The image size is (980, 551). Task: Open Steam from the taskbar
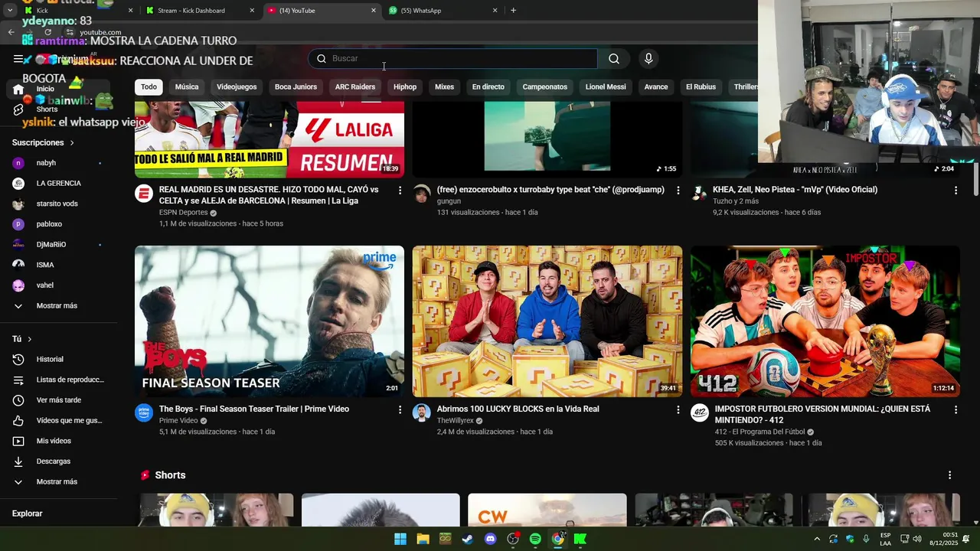pyautogui.click(x=467, y=539)
